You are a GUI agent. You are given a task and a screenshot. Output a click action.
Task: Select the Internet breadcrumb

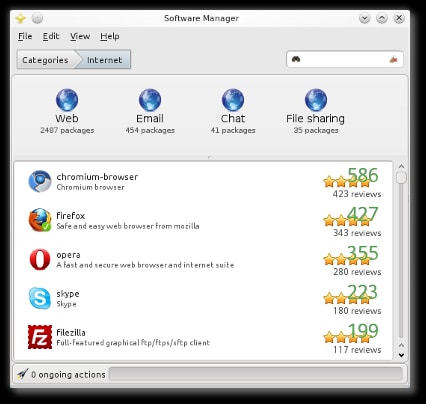pyautogui.click(x=104, y=60)
